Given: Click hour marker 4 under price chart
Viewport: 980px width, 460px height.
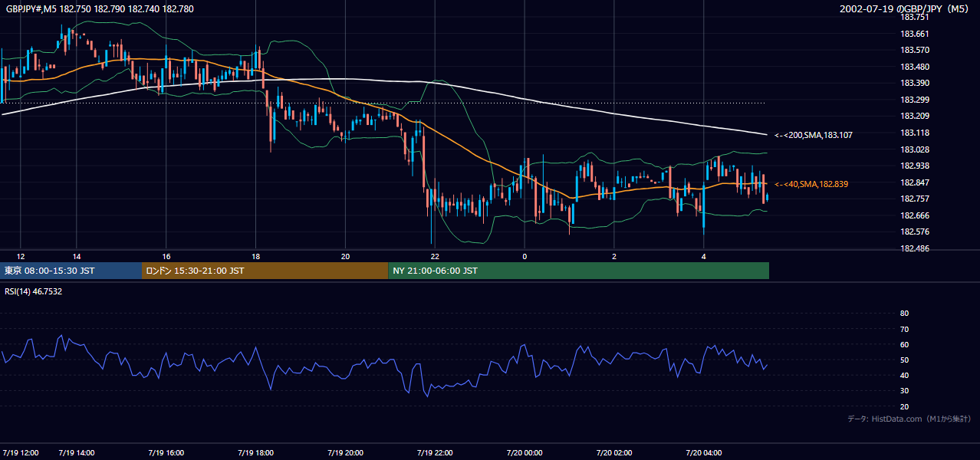Looking at the screenshot, I should pos(704,256).
